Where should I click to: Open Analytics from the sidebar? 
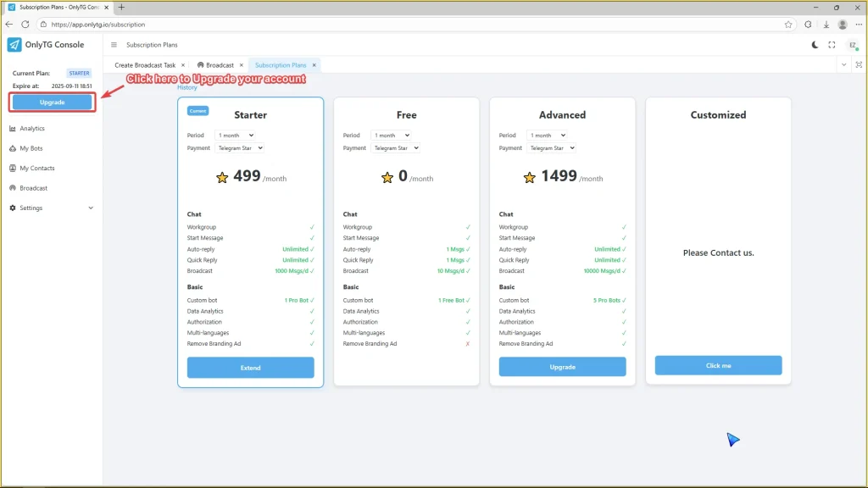[32, 129]
